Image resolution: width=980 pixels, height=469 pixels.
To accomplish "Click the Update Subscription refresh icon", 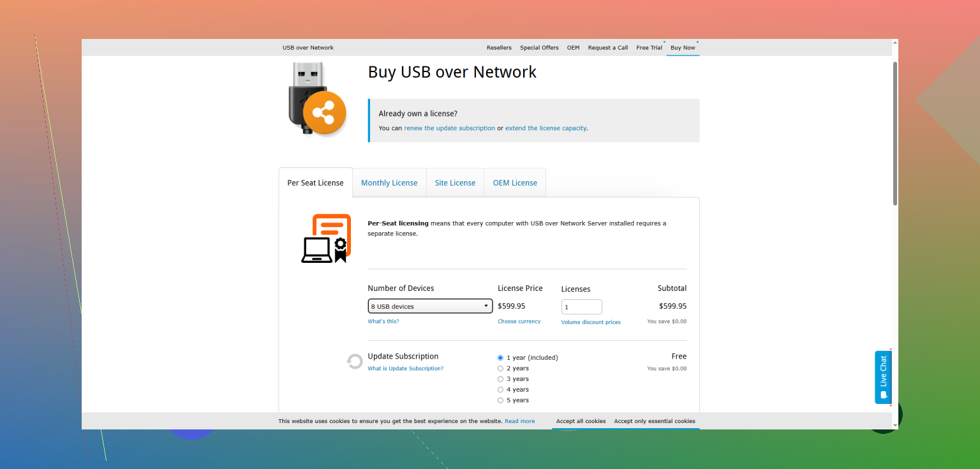I will coord(355,362).
